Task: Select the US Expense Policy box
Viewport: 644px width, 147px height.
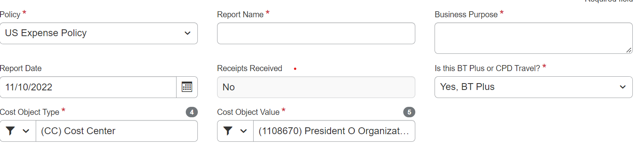Action: tap(99, 33)
